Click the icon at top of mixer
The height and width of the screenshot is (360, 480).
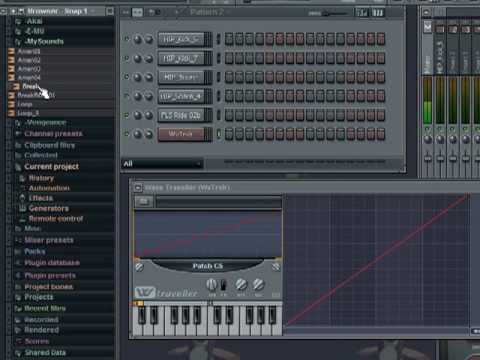click(x=426, y=13)
